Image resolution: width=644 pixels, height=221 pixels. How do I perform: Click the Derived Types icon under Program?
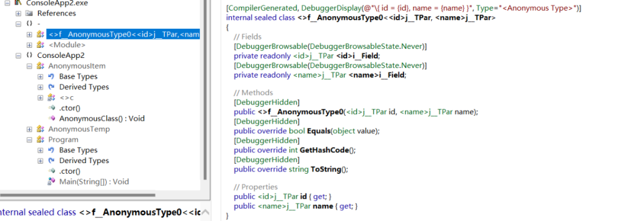pos(51,161)
